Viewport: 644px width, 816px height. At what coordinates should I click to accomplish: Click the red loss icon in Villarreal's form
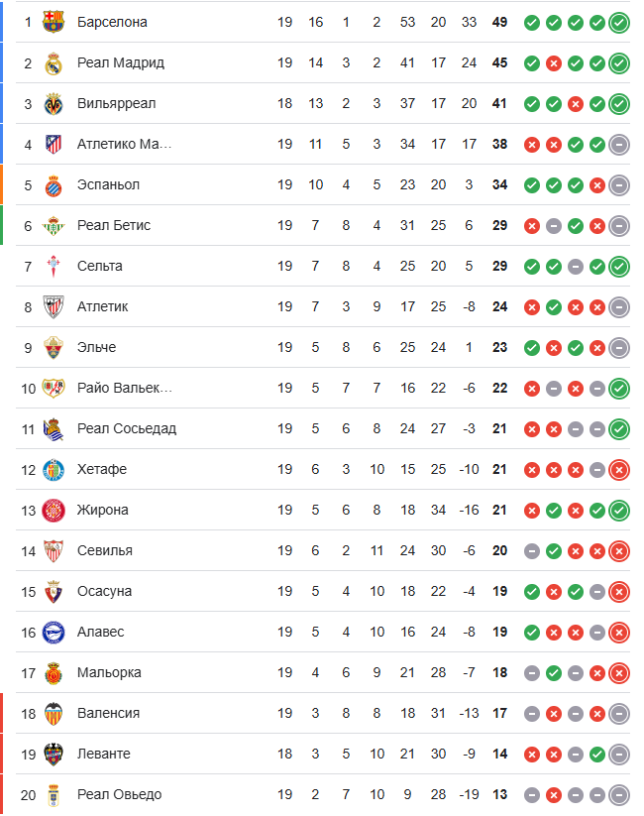(576, 103)
